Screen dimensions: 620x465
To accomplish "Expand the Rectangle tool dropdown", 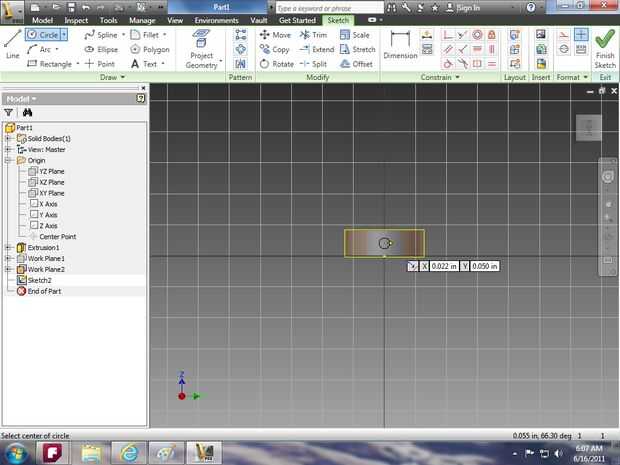I will (78, 64).
